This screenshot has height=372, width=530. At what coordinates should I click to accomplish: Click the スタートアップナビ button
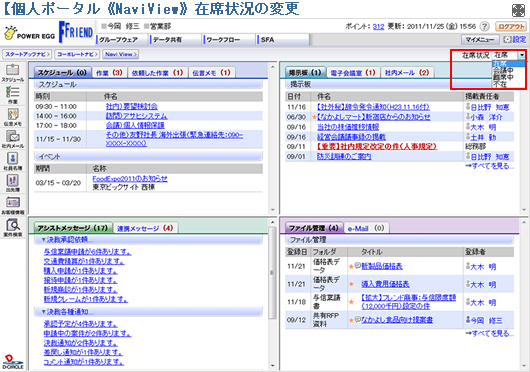(x=27, y=54)
